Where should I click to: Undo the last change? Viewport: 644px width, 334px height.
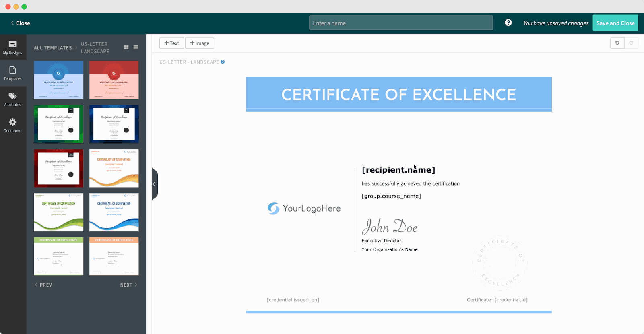617,43
